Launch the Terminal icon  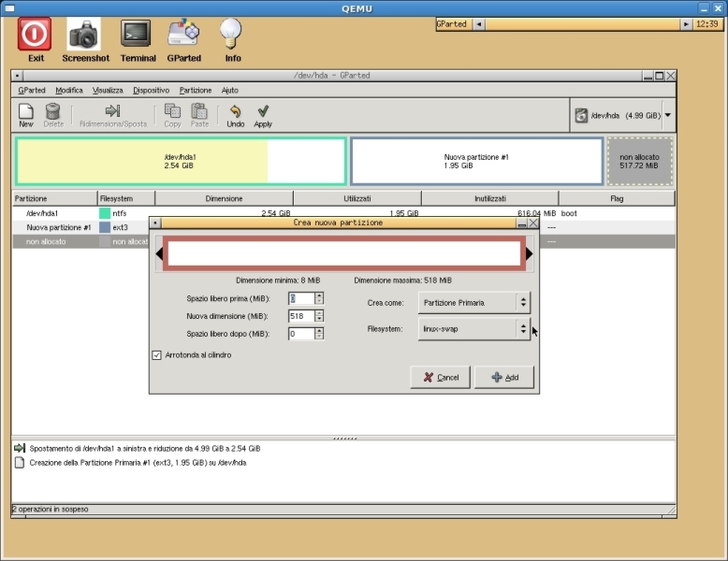[x=136, y=34]
